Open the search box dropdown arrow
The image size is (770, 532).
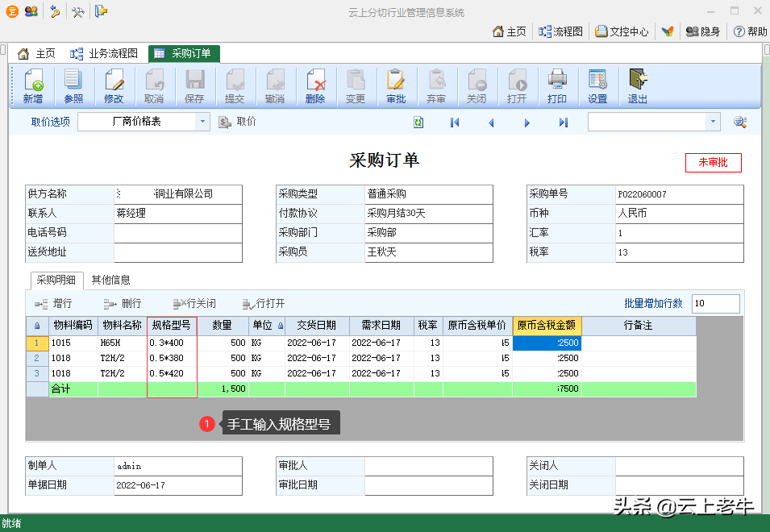pos(712,122)
